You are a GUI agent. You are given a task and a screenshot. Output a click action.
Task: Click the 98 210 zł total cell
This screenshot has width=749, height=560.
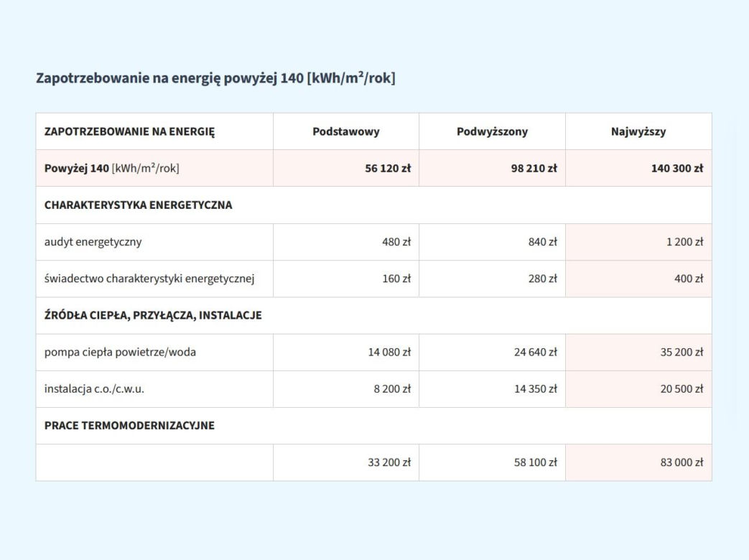point(492,168)
